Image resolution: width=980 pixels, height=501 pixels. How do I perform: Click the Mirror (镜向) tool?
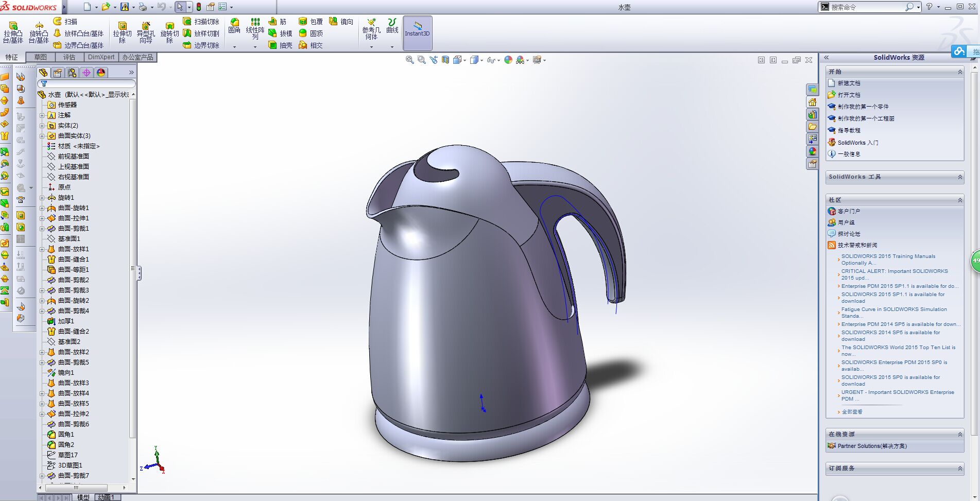click(x=341, y=22)
